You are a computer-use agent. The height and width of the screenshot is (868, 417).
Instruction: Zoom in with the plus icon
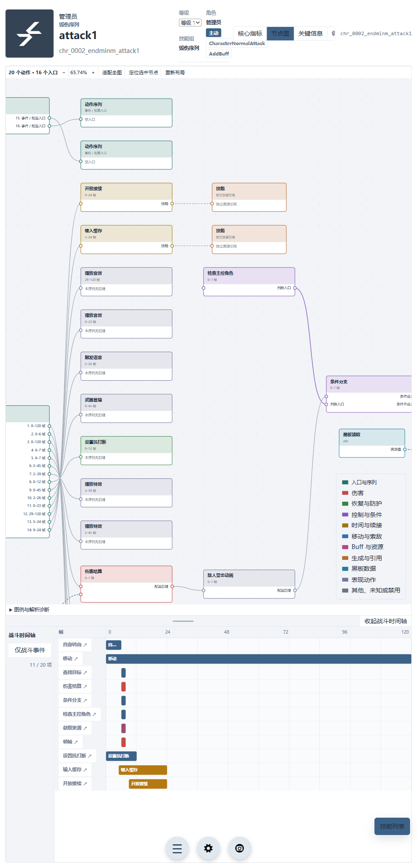(93, 72)
